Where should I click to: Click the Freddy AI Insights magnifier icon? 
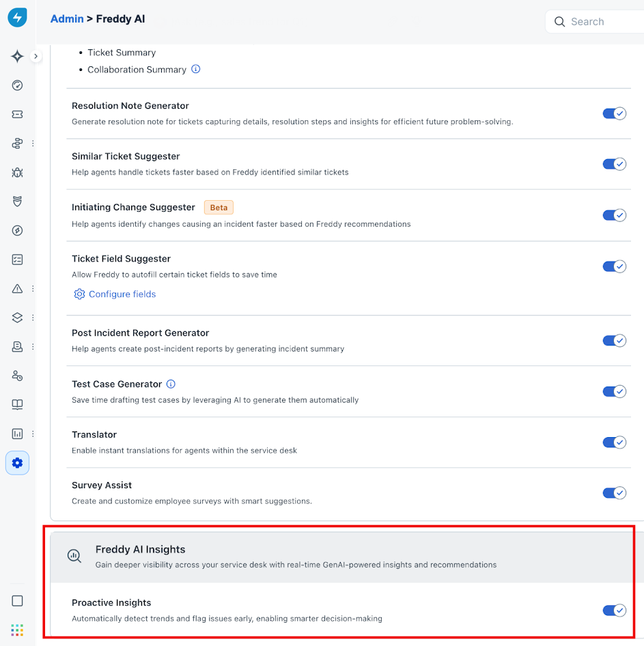[74, 556]
